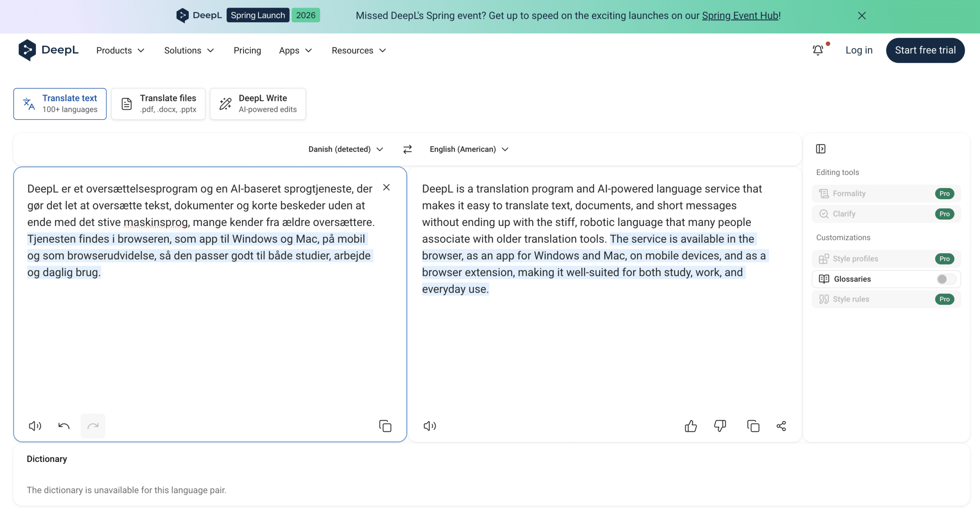This screenshot has width=980, height=516.
Task: Click the 2026 badge in banner
Action: [305, 15]
